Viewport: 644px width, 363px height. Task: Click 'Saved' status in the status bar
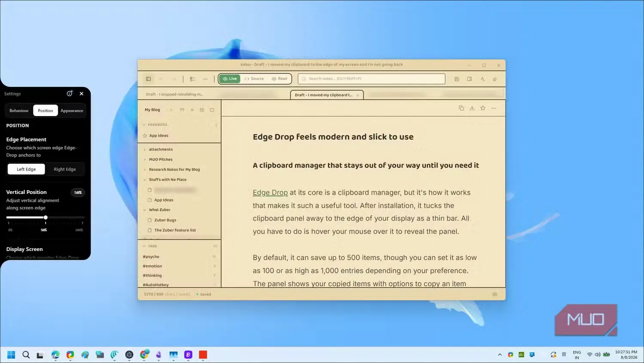(x=204, y=295)
